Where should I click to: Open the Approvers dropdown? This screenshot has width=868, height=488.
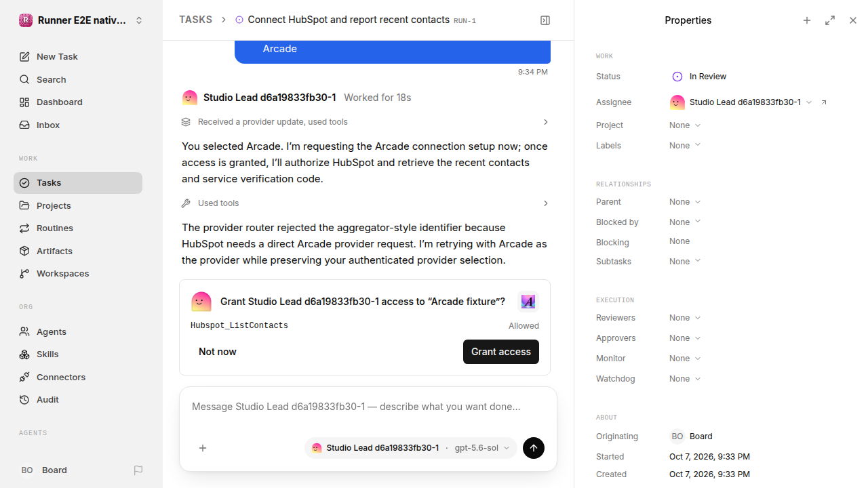(685, 338)
